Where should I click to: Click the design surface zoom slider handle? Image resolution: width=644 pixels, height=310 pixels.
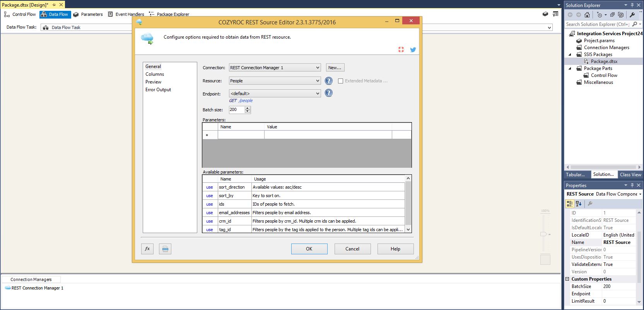pyautogui.click(x=543, y=234)
